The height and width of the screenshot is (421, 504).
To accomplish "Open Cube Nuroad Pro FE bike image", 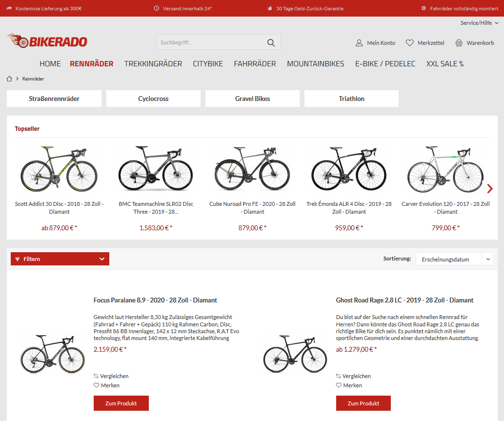I will click(x=252, y=169).
